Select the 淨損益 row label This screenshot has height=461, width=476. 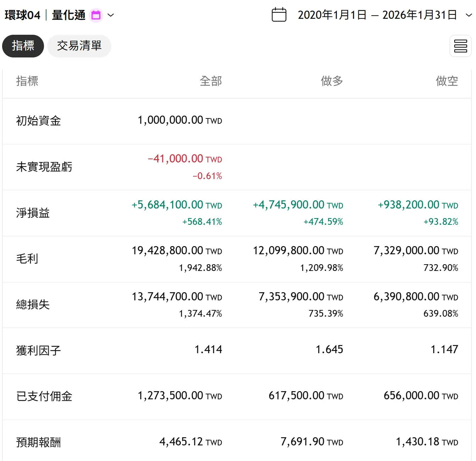point(33,213)
